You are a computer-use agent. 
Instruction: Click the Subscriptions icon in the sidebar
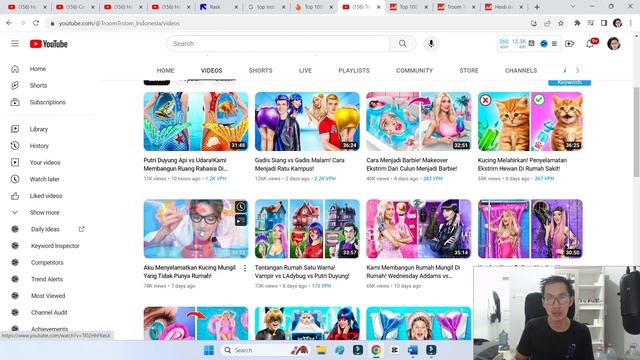pos(15,102)
